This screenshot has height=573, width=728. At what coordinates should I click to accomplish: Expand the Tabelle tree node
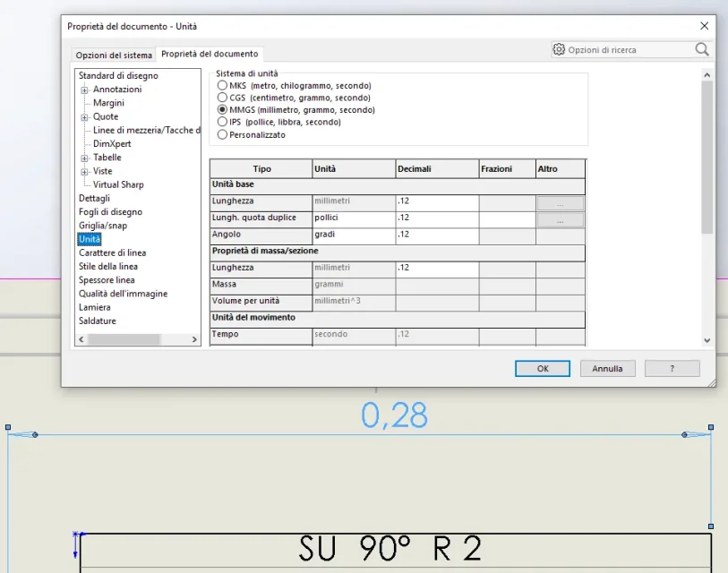point(84,158)
